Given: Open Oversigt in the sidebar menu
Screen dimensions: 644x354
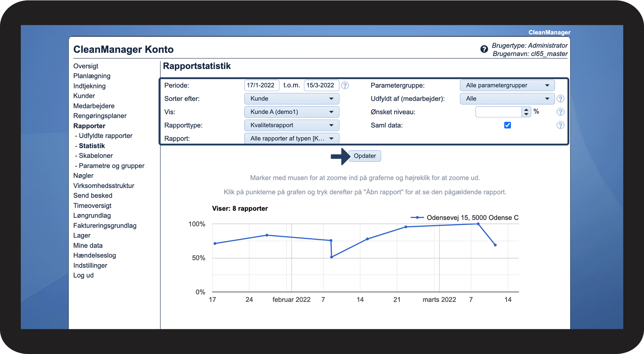Looking at the screenshot, I should coord(86,66).
